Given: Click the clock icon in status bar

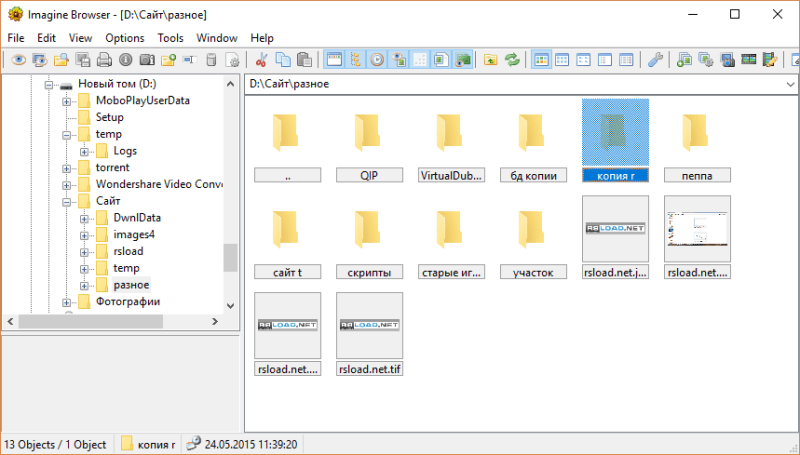Looking at the screenshot, I should pyautogui.click(x=193, y=444).
